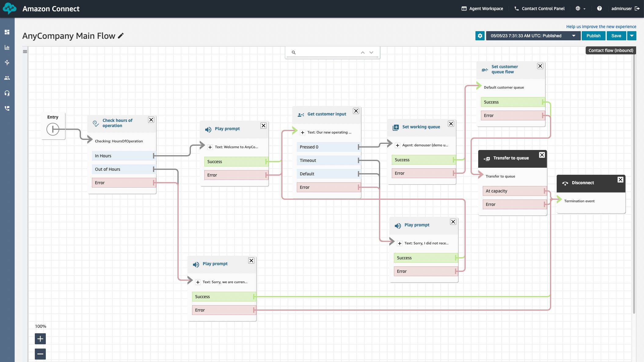Select the Pressed 0 branch
Image resolution: width=644 pixels, height=362 pixels.
329,147
